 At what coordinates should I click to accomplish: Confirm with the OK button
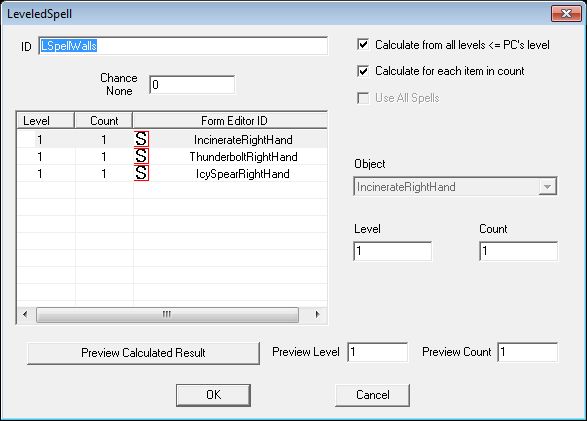tap(213, 395)
